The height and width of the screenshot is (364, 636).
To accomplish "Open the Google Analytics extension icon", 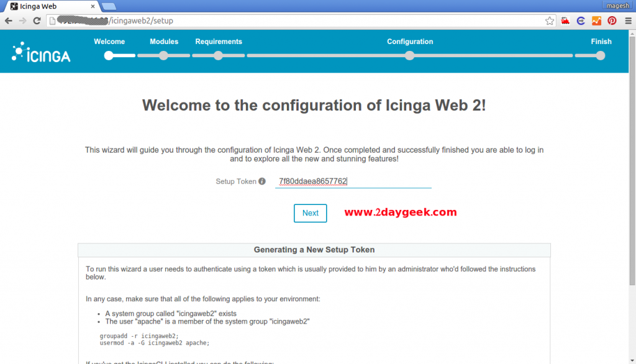I will point(596,20).
